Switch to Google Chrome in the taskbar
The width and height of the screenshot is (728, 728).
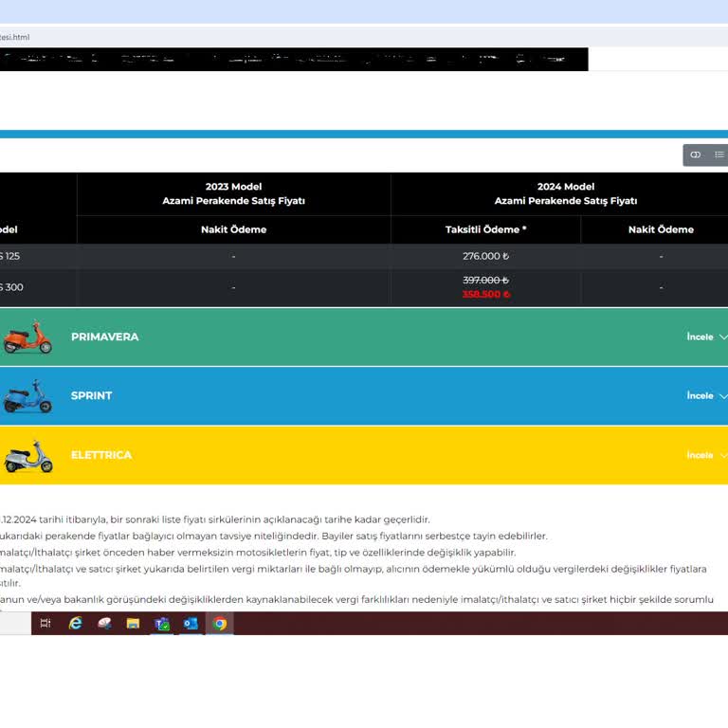[x=220, y=623]
